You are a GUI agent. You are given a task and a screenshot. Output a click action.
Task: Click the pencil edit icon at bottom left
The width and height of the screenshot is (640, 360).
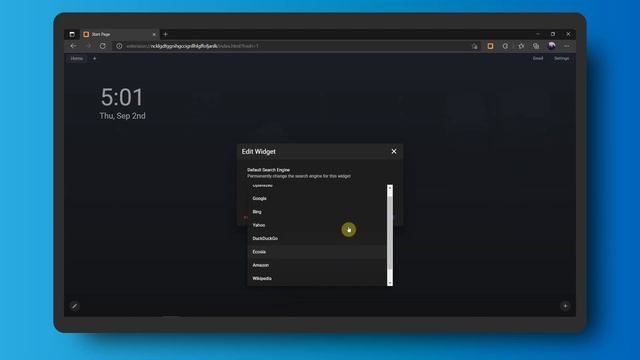[74, 306]
